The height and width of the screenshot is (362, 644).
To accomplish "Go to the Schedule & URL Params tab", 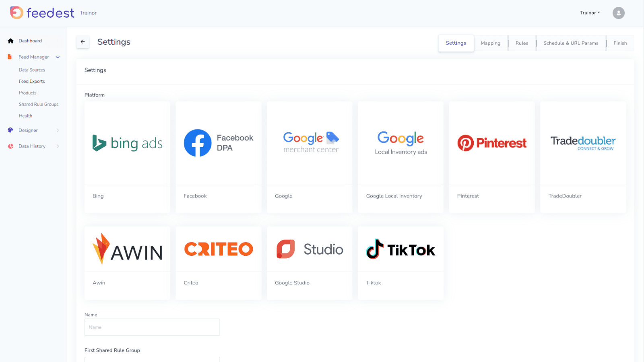I will (570, 43).
